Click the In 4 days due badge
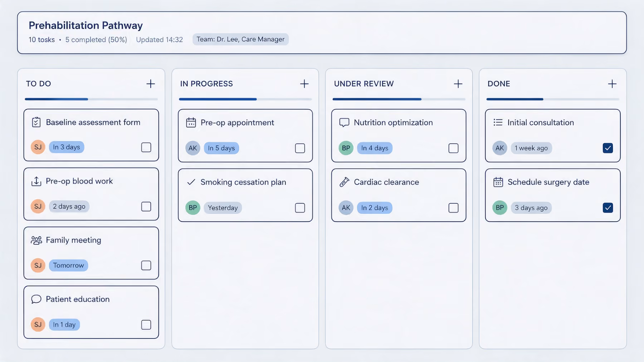The width and height of the screenshot is (644, 362). point(375,148)
